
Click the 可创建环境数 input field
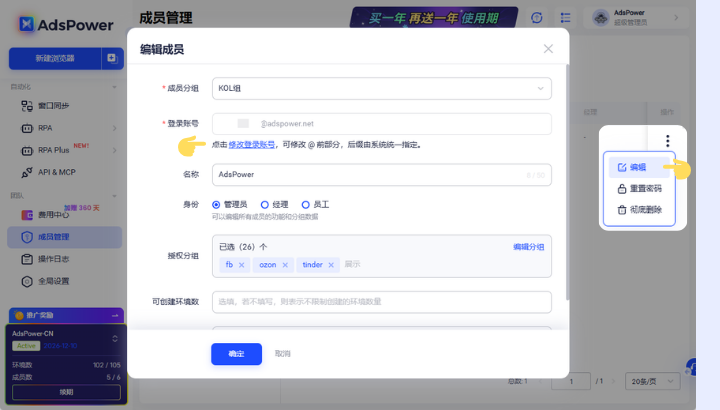[x=382, y=302]
